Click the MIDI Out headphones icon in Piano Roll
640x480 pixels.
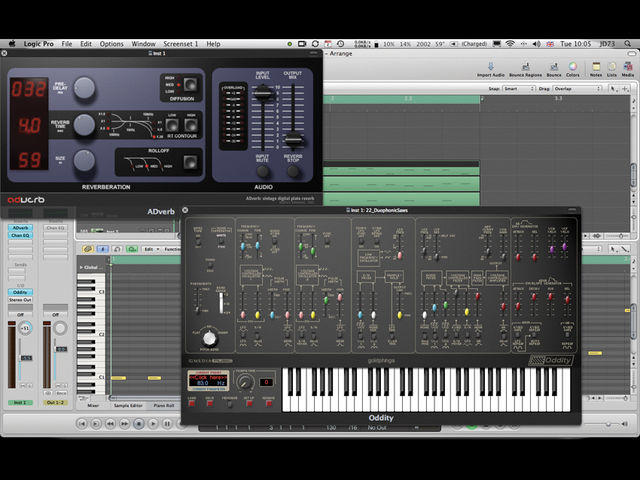117,249
